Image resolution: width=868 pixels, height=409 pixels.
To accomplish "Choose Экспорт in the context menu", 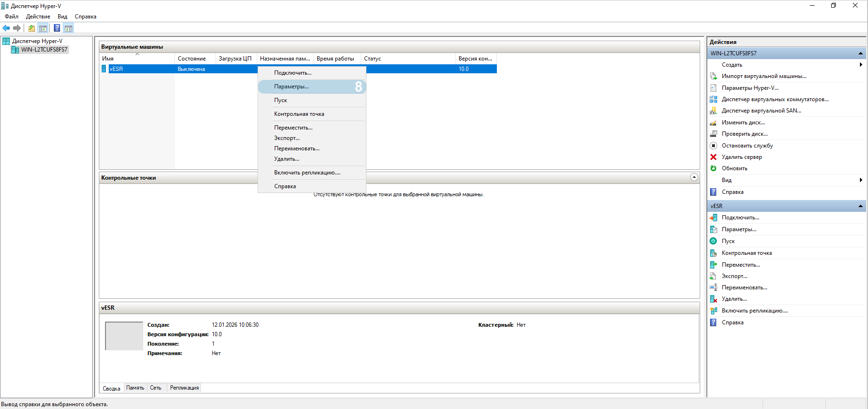I will click(312, 138).
